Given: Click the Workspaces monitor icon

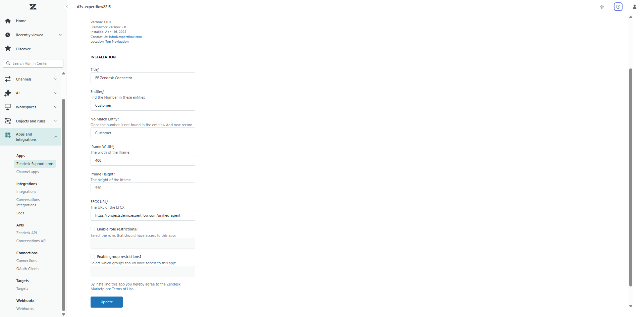Looking at the screenshot, I should (x=8, y=107).
